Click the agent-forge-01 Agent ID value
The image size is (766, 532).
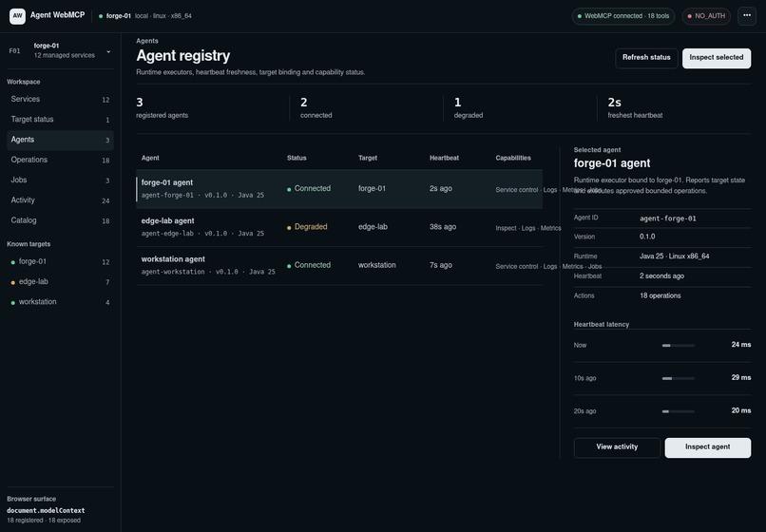pyautogui.click(x=668, y=218)
